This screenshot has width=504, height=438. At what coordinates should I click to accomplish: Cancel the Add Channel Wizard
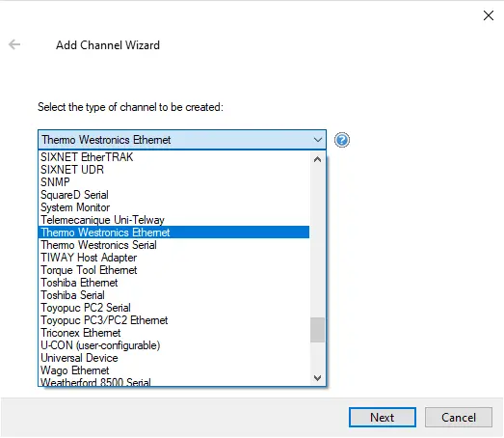coord(459,418)
